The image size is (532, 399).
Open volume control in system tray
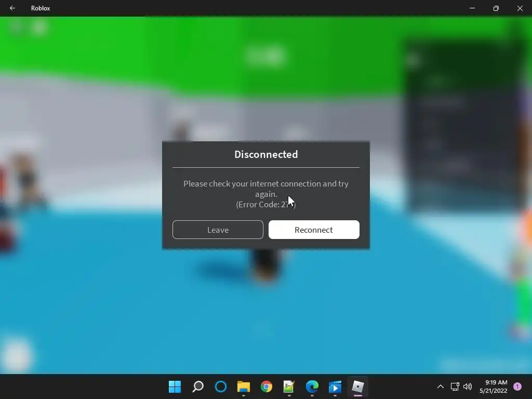coord(468,387)
